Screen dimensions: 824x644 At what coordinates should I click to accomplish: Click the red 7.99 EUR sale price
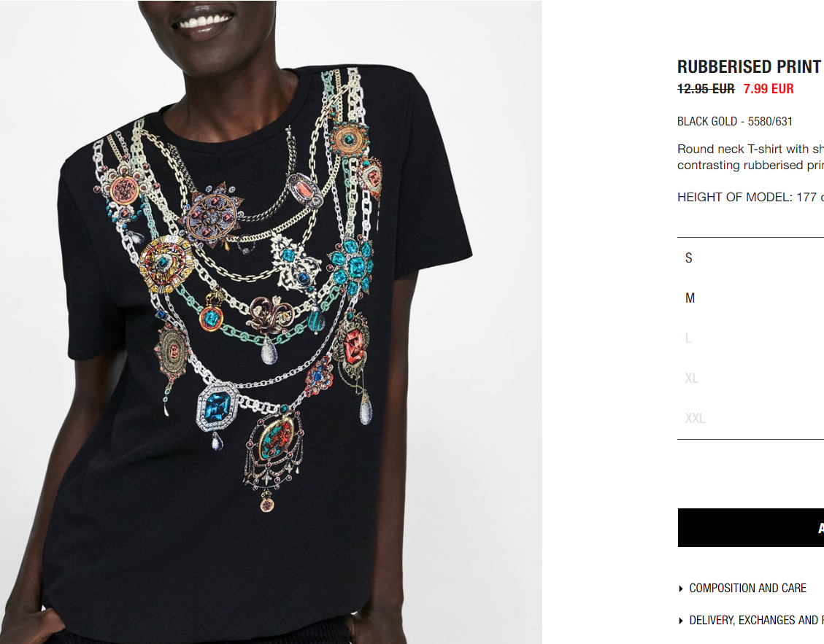coord(769,89)
